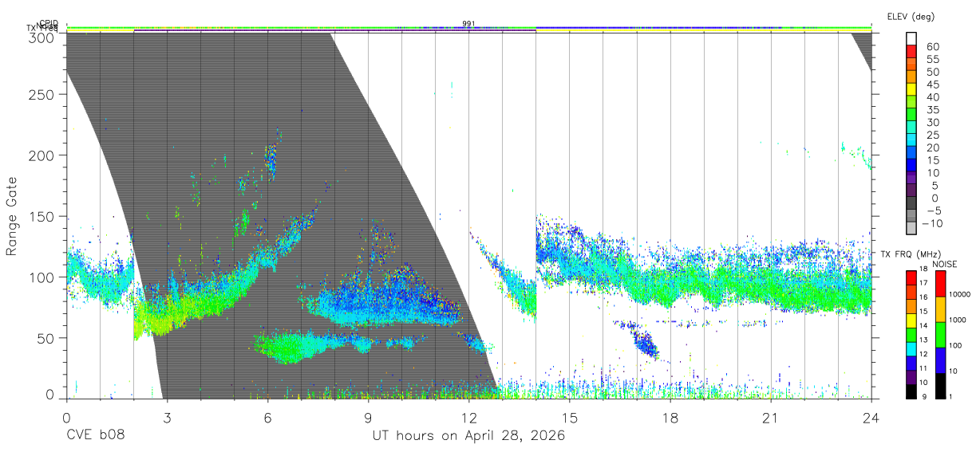The image size is (980, 452).
Task: Click the "150" range gate tick label
Action: [x=43, y=216]
